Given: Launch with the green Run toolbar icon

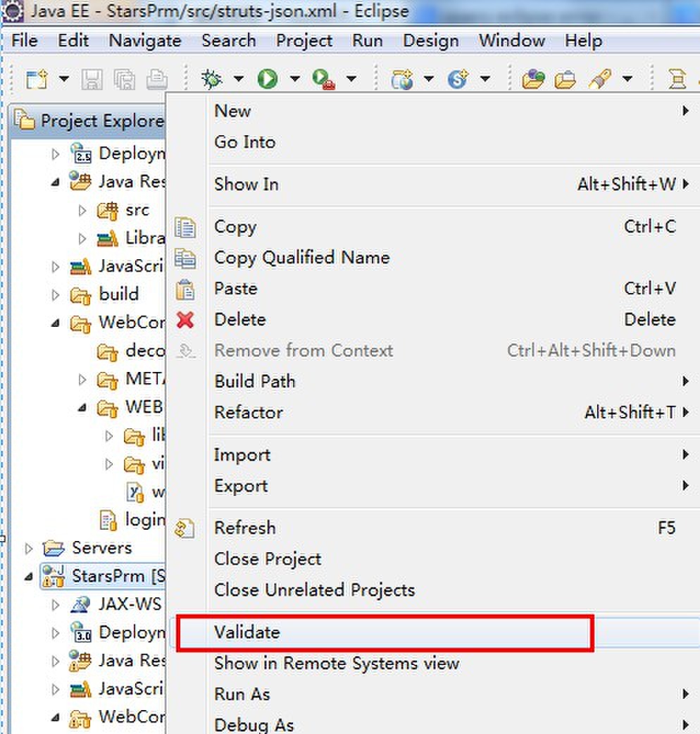Looking at the screenshot, I should click(x=268, y=79).
